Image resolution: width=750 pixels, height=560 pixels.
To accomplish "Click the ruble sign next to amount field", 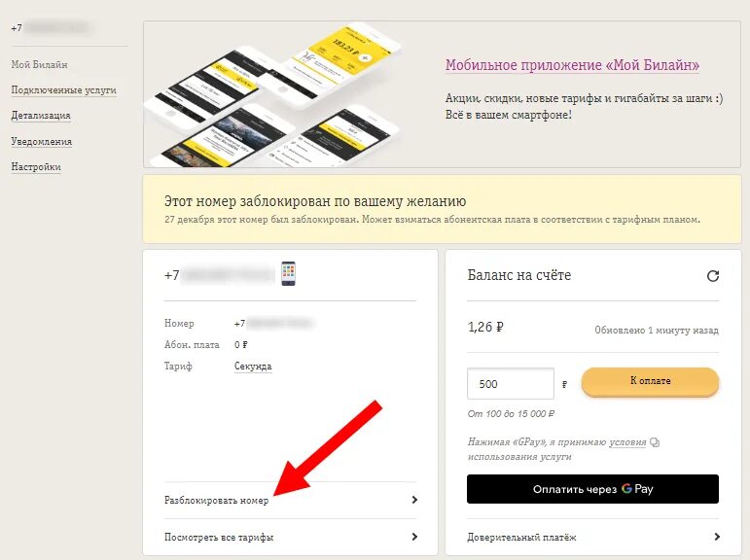I will click(564, 384).
